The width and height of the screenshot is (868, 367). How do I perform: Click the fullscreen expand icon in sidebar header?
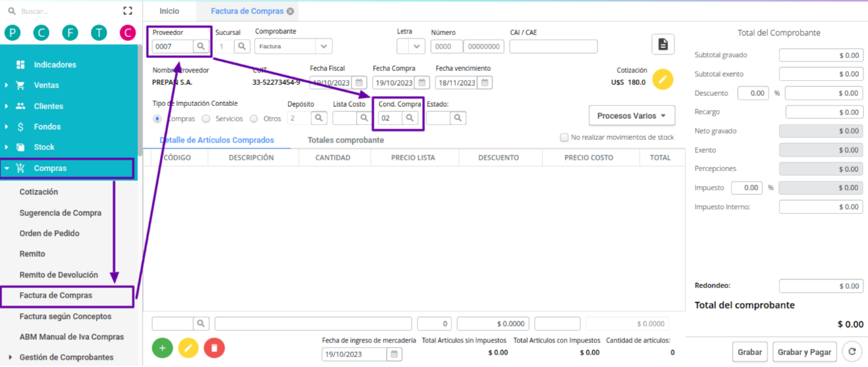click(128, 11)
